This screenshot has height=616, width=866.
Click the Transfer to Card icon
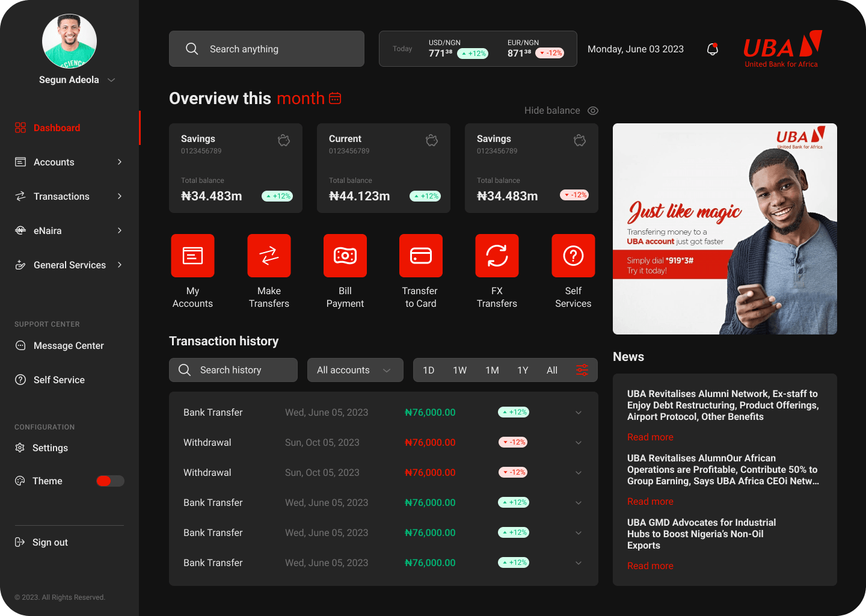coord(421,256)
